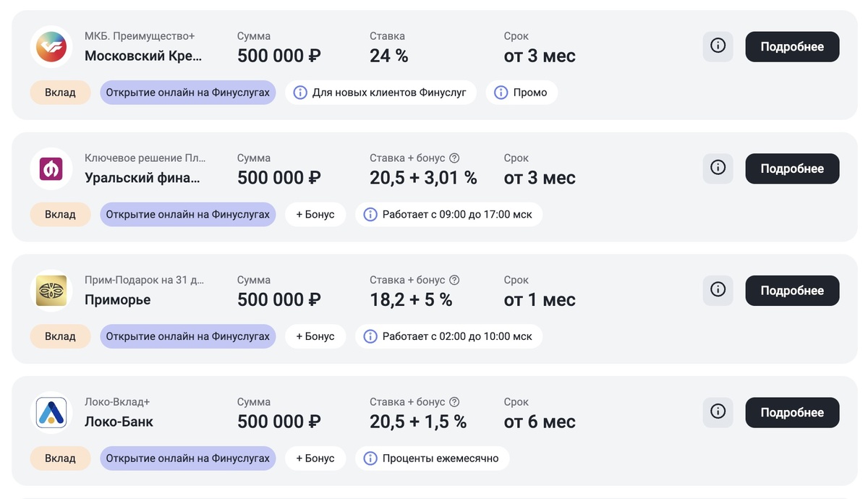Open info icon button for Локо-Банк deposit
The height and width of the screenshot is (499, 868).
[718, 412]
